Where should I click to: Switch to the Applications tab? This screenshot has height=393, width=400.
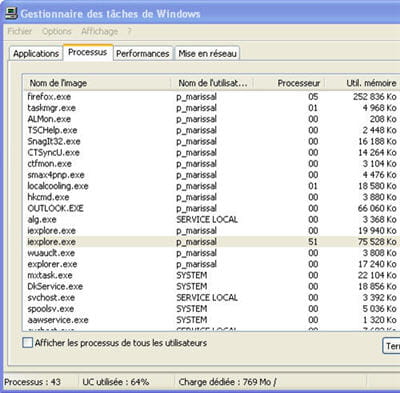coord(36,54)
